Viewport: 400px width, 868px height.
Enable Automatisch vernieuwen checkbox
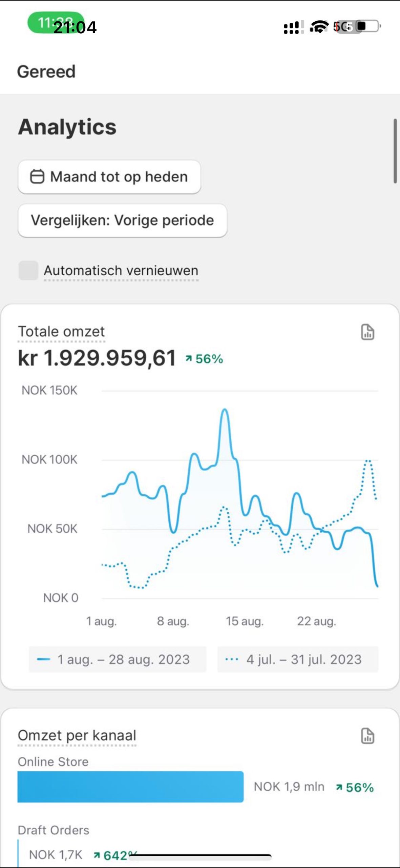pyautogui.click(x=28, y=270)
